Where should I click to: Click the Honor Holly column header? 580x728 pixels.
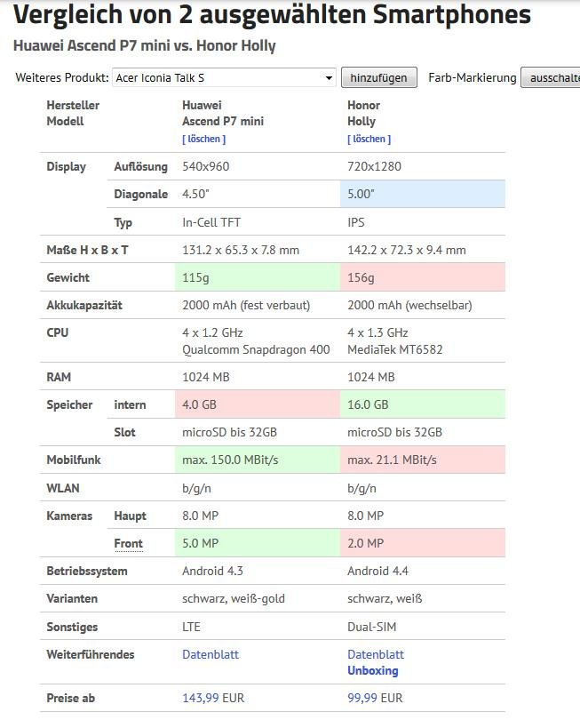click(x=363, y=113)
